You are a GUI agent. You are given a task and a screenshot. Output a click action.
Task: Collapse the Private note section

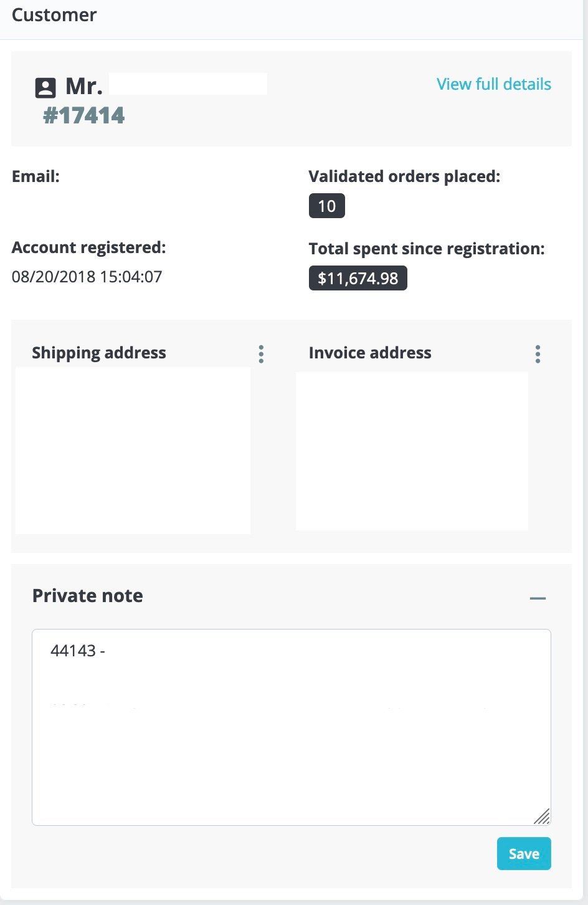(x=538, y=598)
